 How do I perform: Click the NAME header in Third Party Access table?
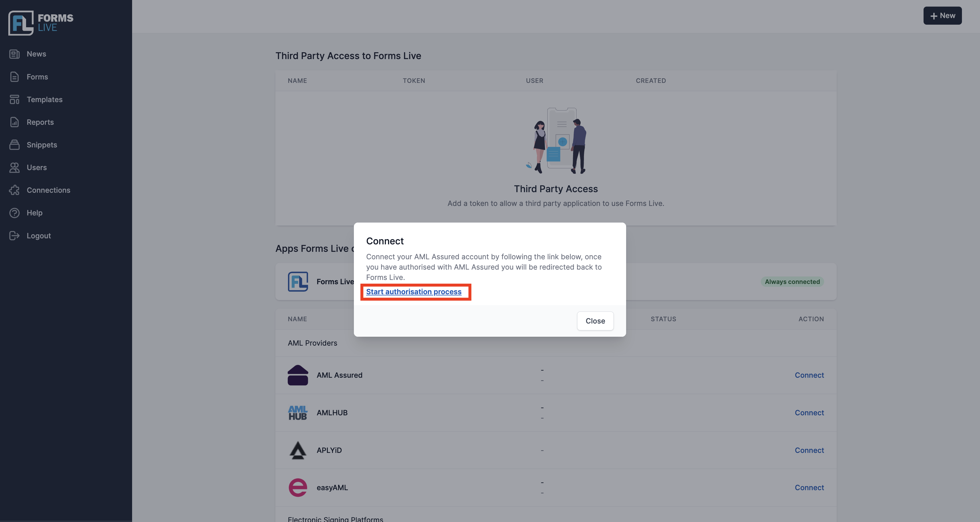[x=297, y=81]
